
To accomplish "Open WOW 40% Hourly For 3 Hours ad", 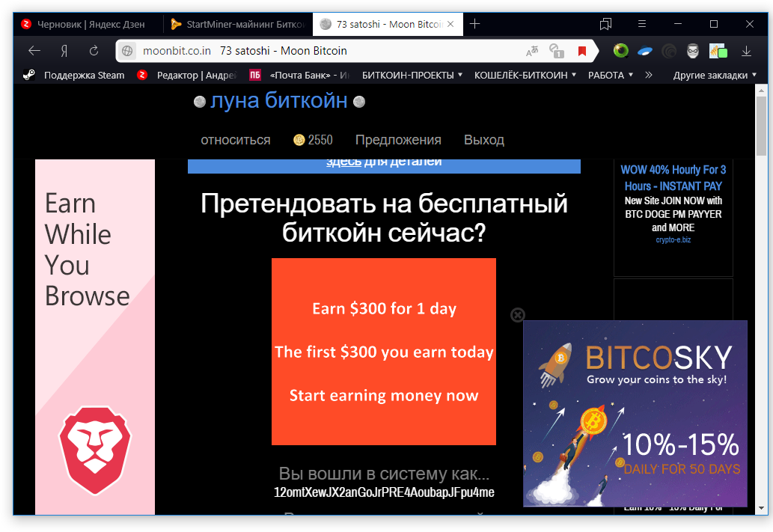I will point(673,178).
